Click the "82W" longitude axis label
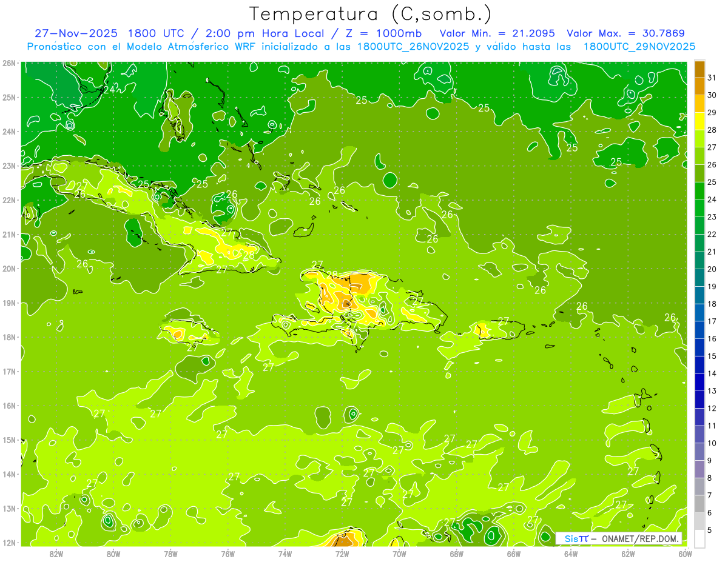The height and width of the screenshot is (562, 728). click(x=56, y=554)
